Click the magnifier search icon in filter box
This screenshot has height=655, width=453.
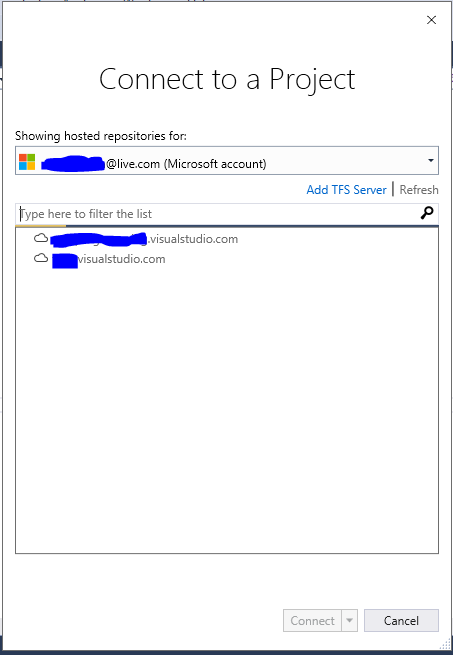click(427, 213)
